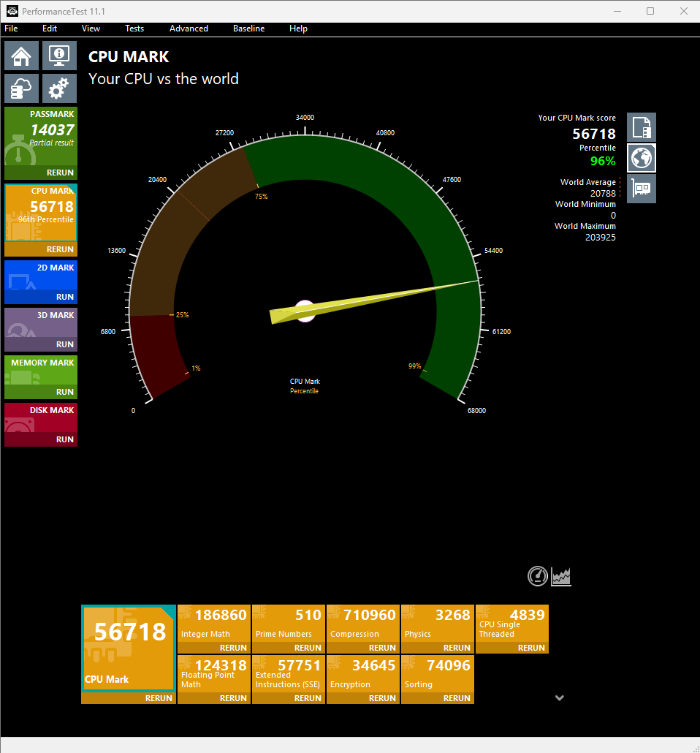The width and height of the screenshot is (700, 753).
Task: Open the System Information monitor icon
Action: [59, 56]
